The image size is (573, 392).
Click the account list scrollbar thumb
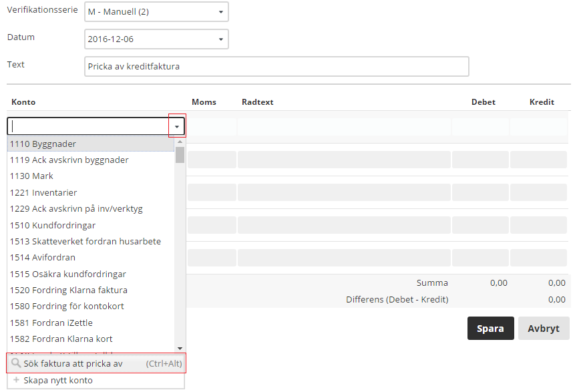pos(180,155)
